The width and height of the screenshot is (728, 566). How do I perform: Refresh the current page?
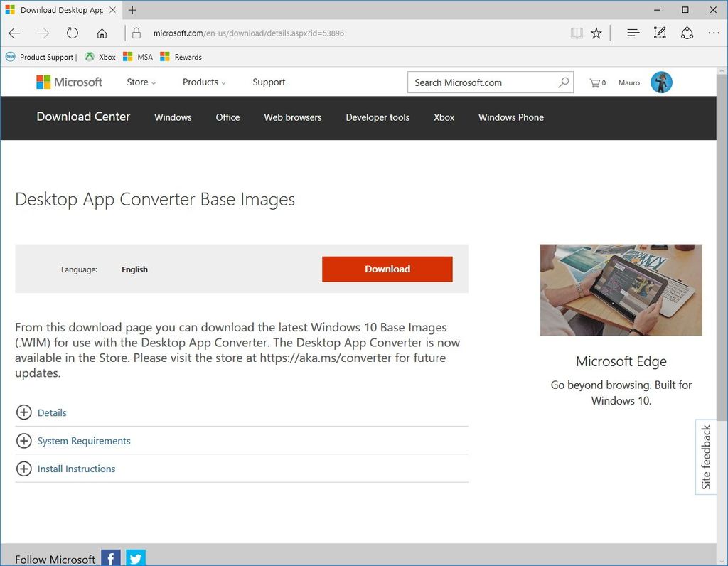[x=71, y=33]
